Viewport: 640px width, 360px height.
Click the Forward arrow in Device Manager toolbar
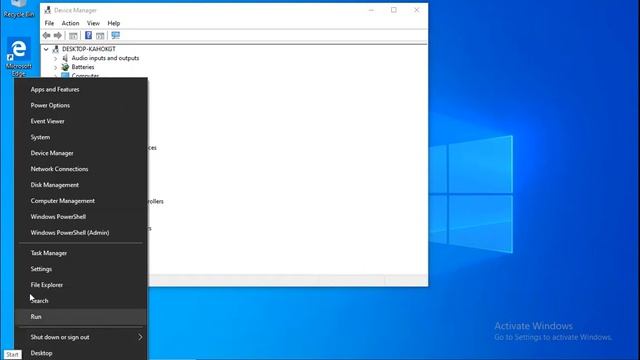(58, 36)
